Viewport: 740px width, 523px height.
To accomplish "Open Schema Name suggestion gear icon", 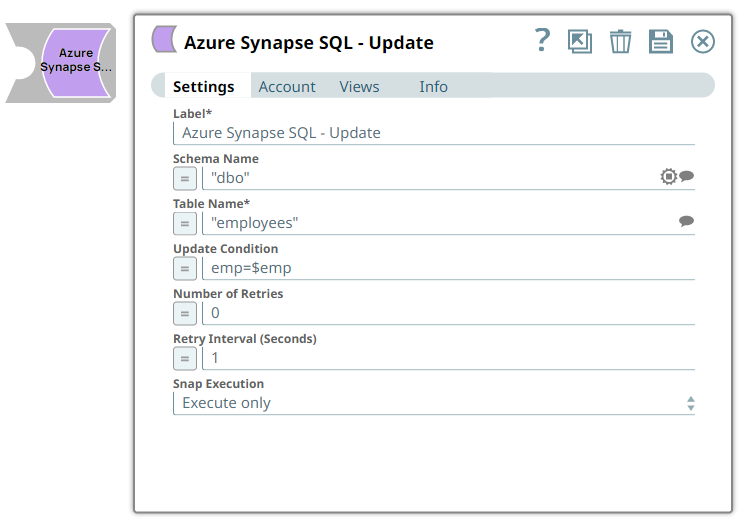I will pos(668,177).
